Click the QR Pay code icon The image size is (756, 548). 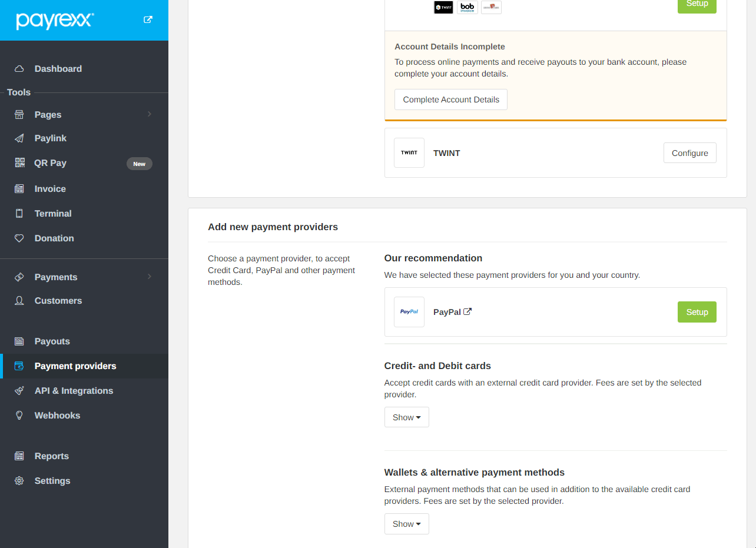(19, 163)
